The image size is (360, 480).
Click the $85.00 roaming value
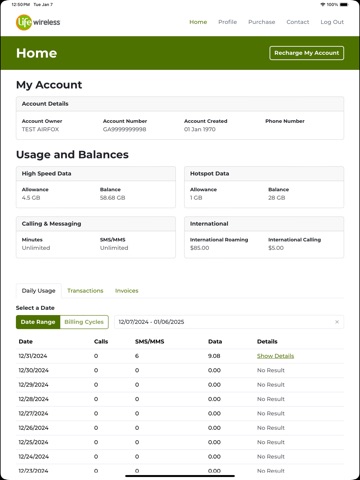(x=200, y=248)
